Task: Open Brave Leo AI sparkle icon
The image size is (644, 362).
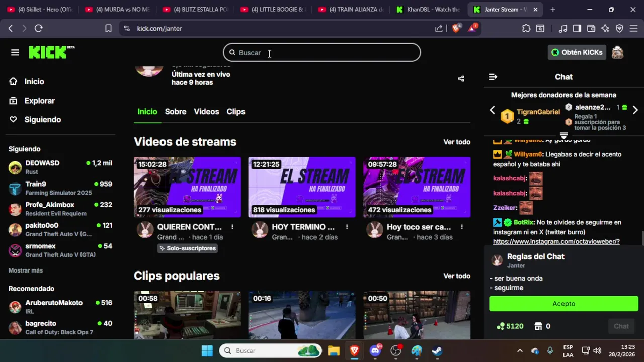Action: click(x=605, y=29)
